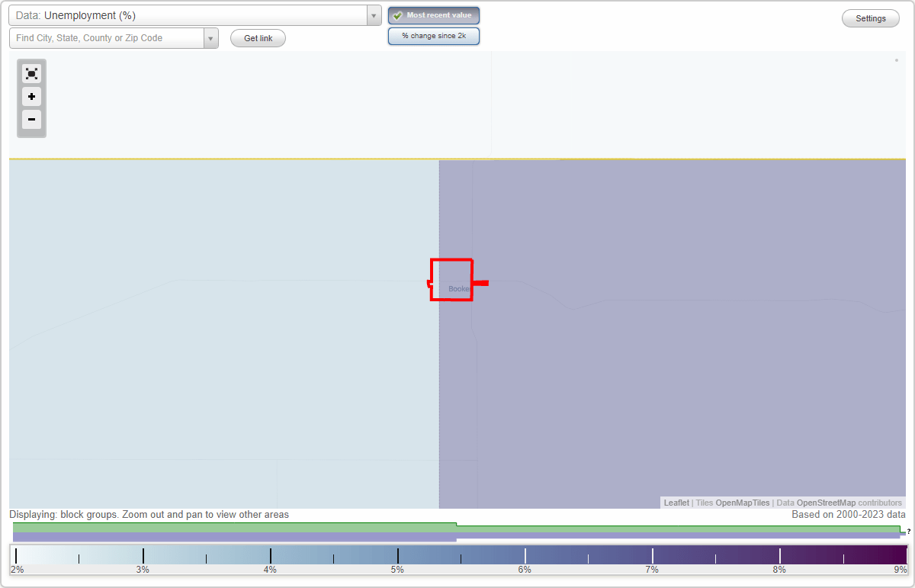Click the 3% mark on the color scale
This screenshot has height=588, width=915.
(143, 569)
